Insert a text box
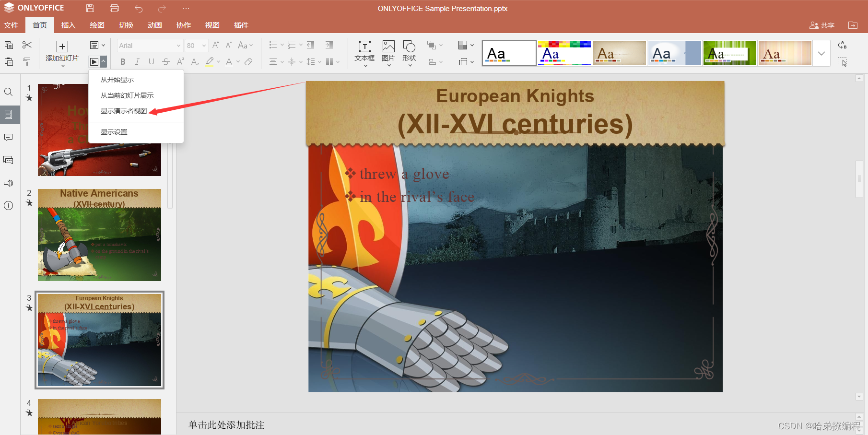This screenshot has height=435, width=868. pyautogui.click(x=364, y=52)
